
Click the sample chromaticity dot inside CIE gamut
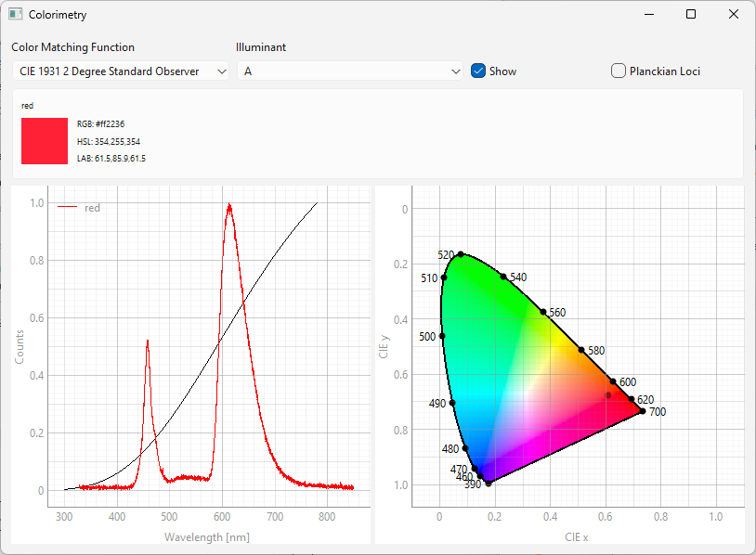pos(608,395)
